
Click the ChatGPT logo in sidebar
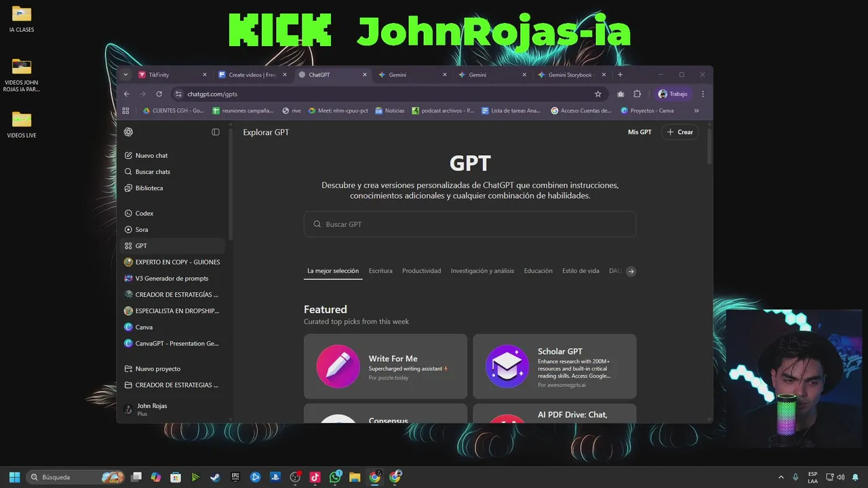pyautogui.click(x=129, y=132)
